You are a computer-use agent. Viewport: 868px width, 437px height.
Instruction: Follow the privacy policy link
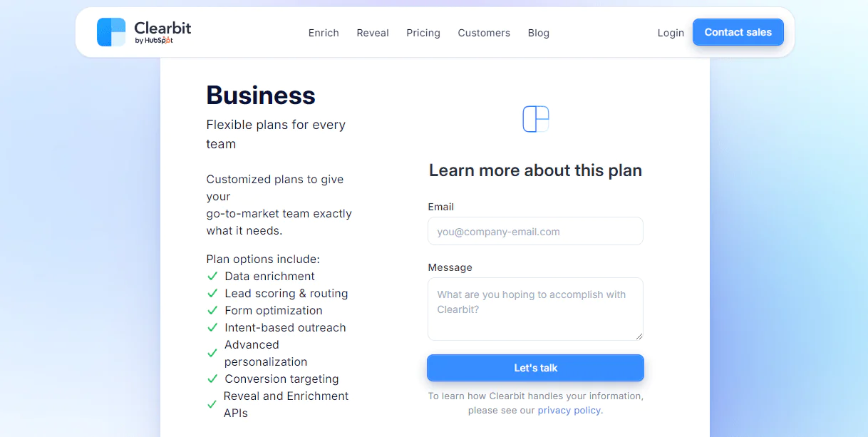(569, 410)
